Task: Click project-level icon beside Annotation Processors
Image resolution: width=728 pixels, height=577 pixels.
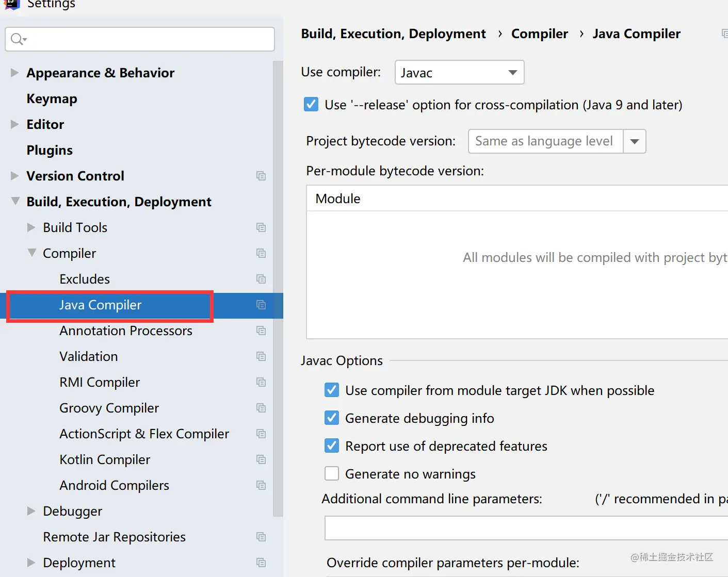Action: [x=261, y=331]
